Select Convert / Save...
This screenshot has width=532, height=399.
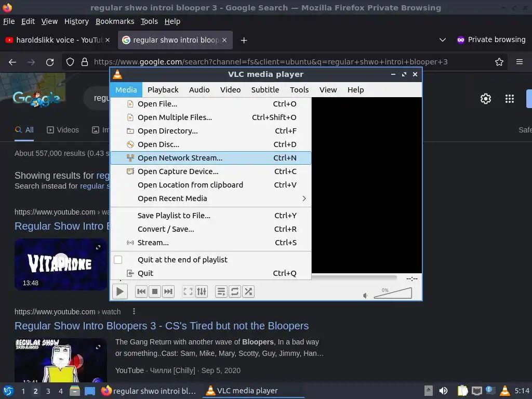tap(211, 229)
